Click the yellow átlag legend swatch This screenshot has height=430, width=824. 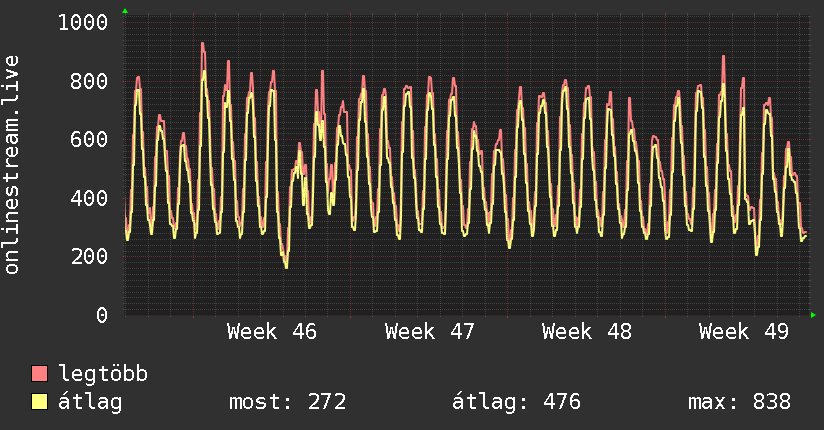click(39, 401)
